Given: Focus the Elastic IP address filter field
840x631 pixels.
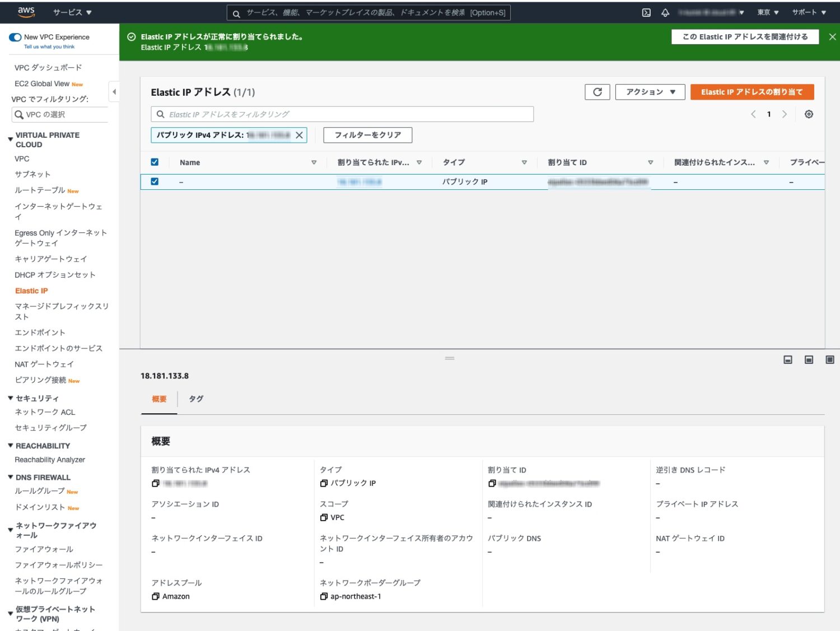Looking at the screenshot, I should [x=342, y=114].
